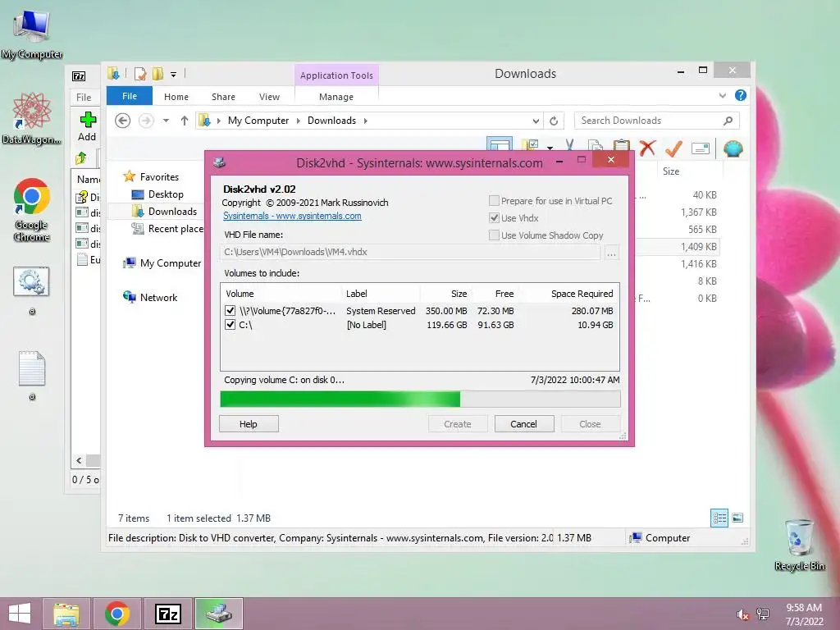Click 7-Zip up-folder arrow icon

coord(81,158)
